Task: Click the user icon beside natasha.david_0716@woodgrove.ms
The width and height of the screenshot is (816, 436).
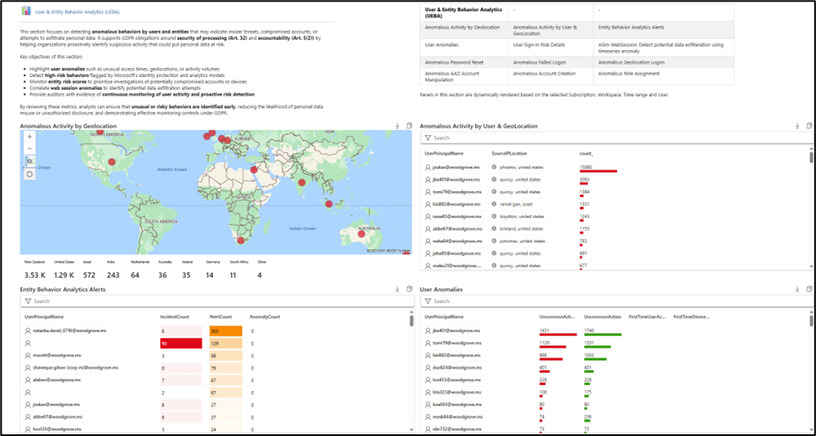Action: pos(28,330)
